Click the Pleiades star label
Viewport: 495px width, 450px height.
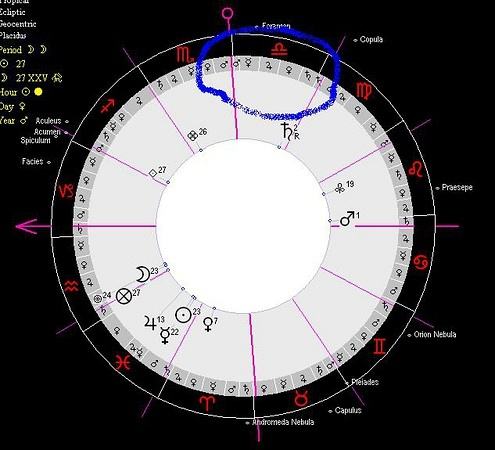tap(365, 382)
